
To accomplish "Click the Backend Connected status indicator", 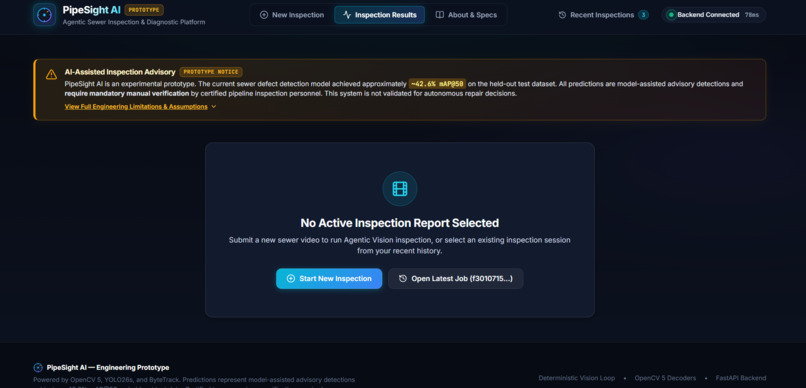I will (713, 15).
